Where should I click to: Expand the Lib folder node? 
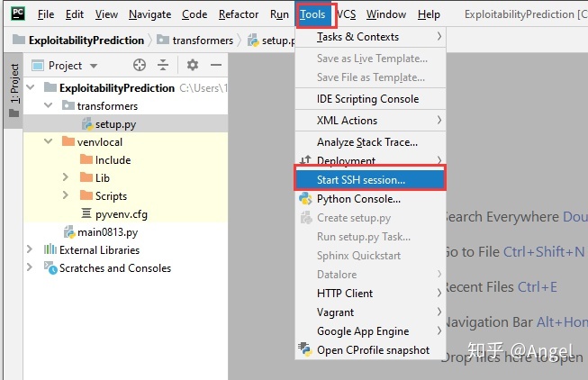click(x=66, y=177)
